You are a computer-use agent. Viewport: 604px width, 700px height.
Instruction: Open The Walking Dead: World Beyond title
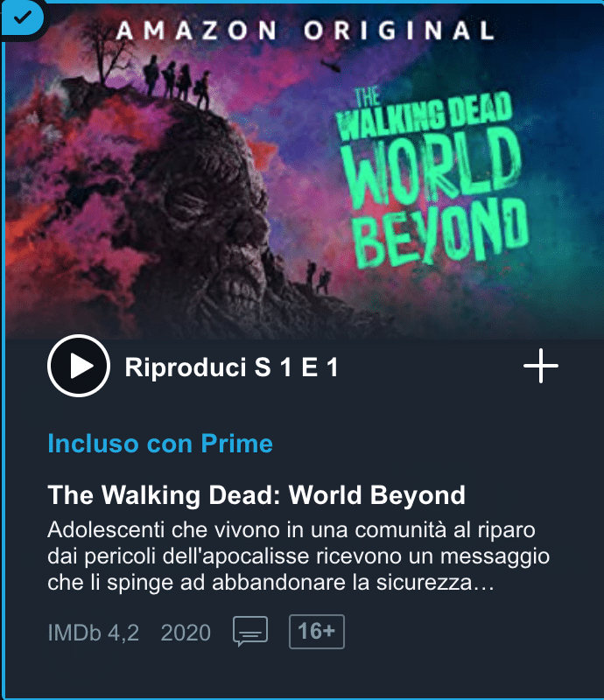tap(256, 494)
